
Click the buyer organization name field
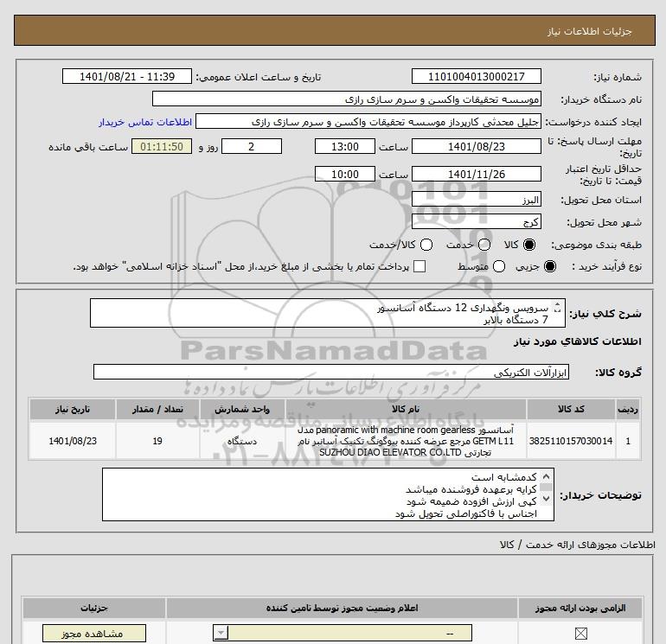(347, 99)
